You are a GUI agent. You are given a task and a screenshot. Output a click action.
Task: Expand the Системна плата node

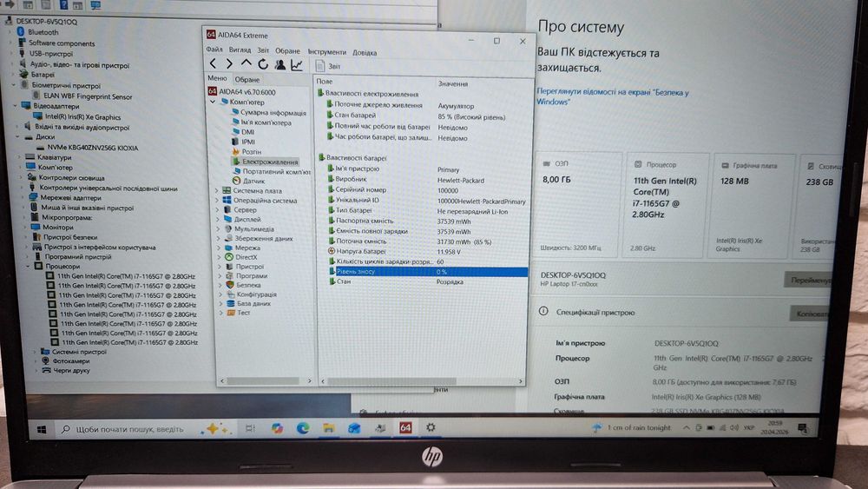[216, 190]
